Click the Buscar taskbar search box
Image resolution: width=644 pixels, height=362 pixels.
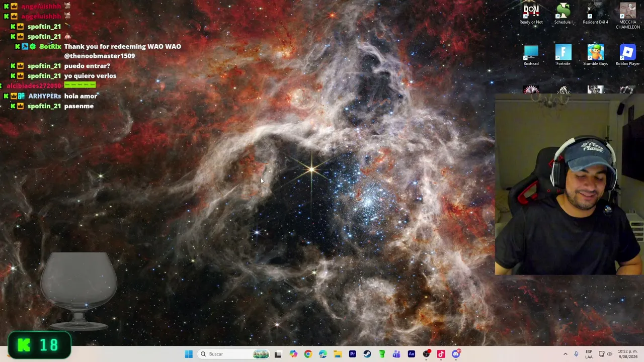pyautogui.click(x=234, y=354)
